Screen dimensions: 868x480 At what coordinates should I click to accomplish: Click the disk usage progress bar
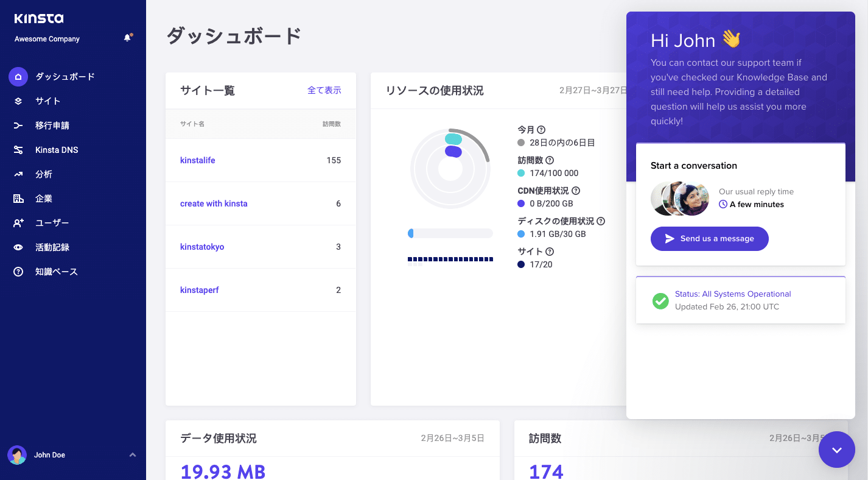450,233
